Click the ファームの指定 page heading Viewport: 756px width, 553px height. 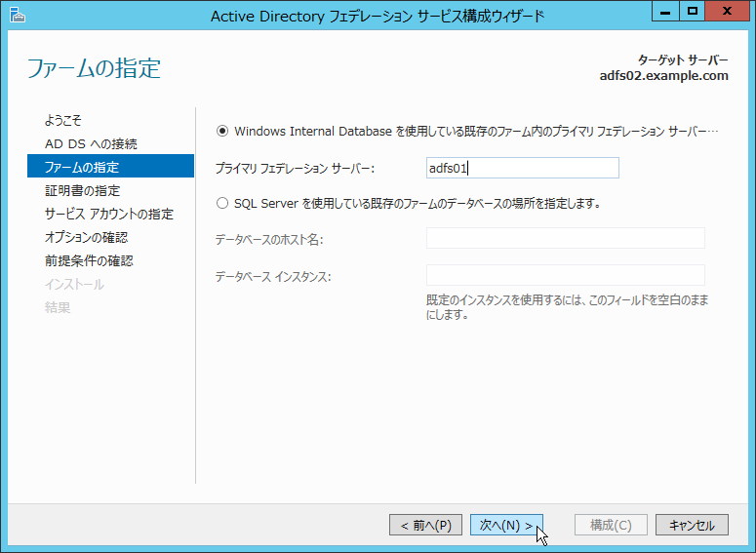(x=94, y=68)
